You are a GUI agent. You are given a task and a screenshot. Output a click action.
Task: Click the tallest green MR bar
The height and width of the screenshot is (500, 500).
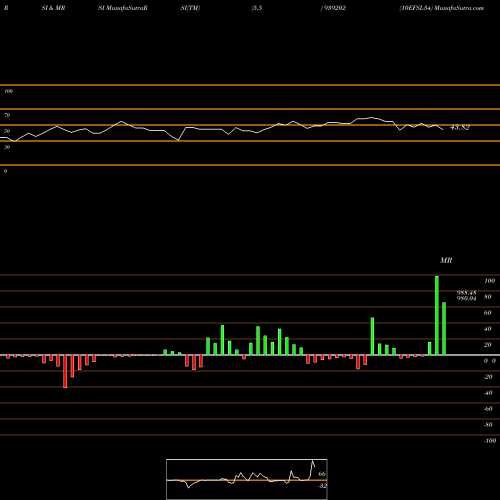[437, 315]
